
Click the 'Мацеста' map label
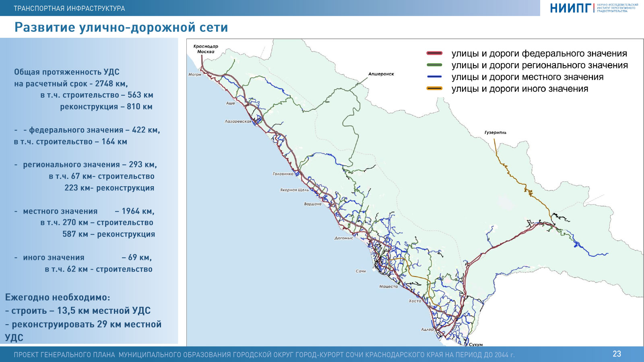coord(388,286)
